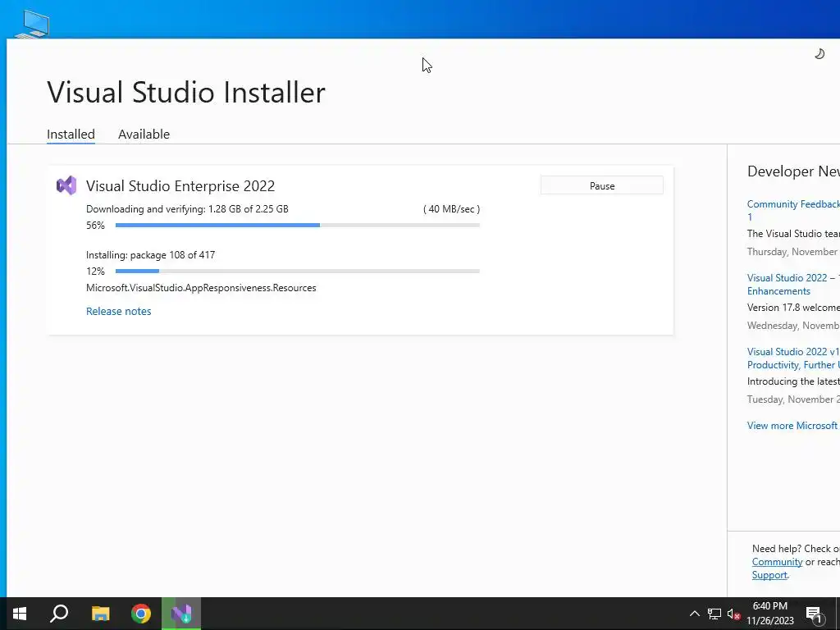Open the Release notes link

pyautogui.click(x=118, y=311)
